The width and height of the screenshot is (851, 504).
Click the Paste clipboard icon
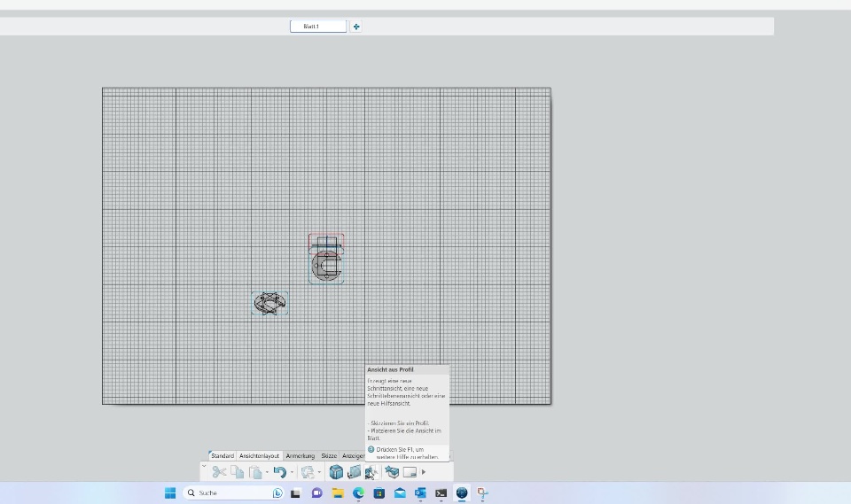[255, 472]
